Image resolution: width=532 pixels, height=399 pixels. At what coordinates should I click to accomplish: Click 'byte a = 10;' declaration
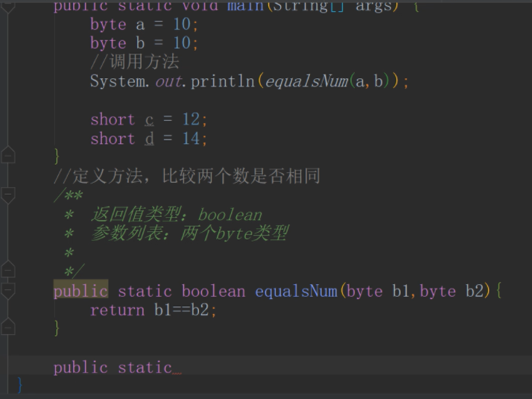point(144,24)
